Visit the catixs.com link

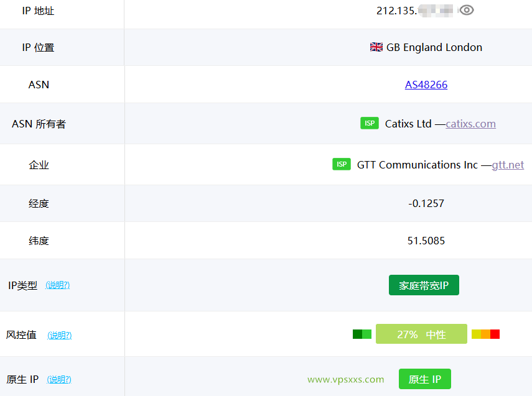470,124
